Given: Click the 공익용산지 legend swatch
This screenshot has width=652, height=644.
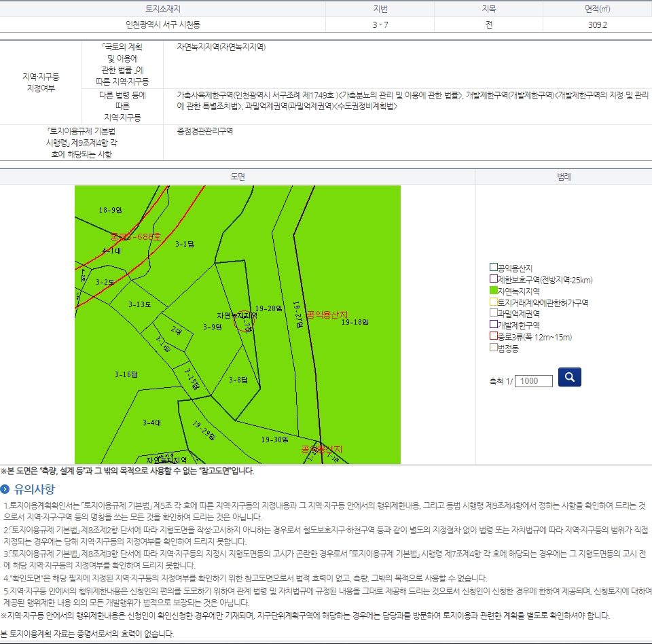Looking at the screenshot, I should pos(494,268).
